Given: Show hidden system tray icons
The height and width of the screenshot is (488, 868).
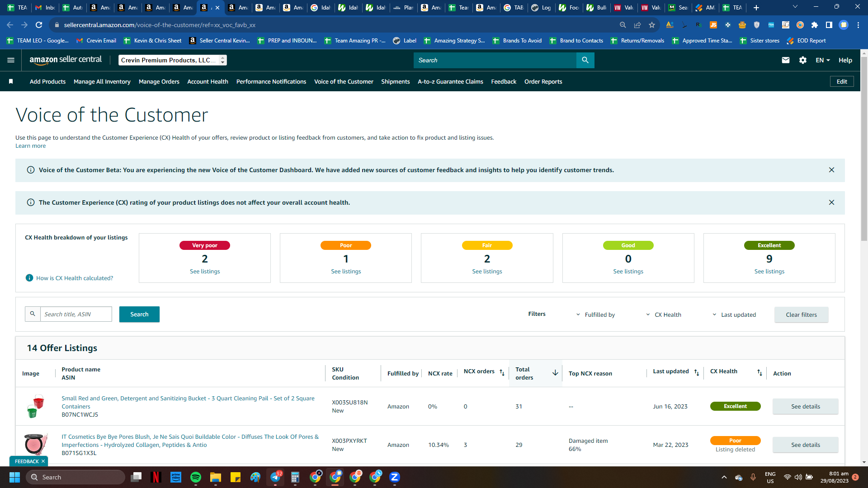Looking at the screenshot, I should (x=724, y=477).
